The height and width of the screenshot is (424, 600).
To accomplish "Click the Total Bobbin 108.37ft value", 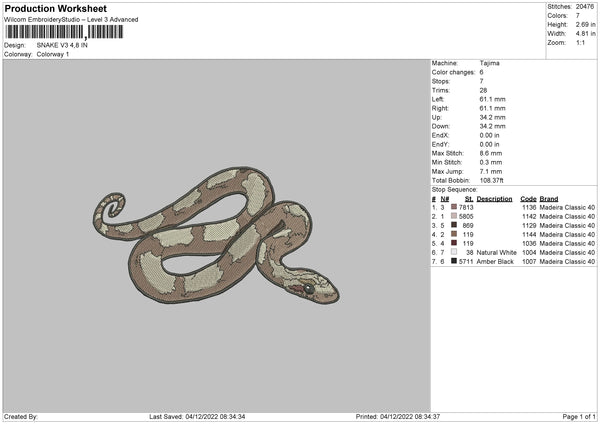I will 494,180.
